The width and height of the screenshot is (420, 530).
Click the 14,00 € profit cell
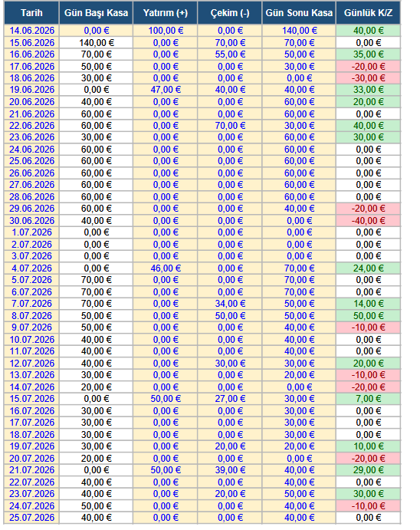click(368, 304)
